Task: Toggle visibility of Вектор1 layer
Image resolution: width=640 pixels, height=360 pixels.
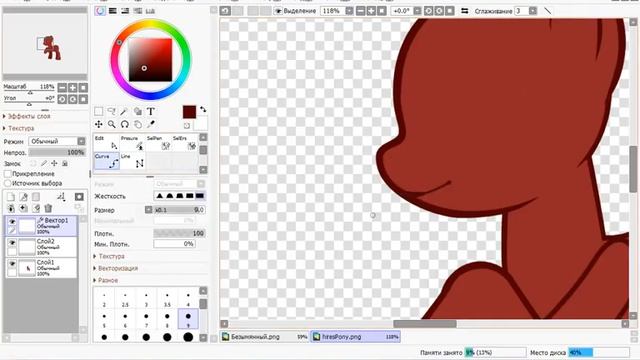Action: coord(12,222)
